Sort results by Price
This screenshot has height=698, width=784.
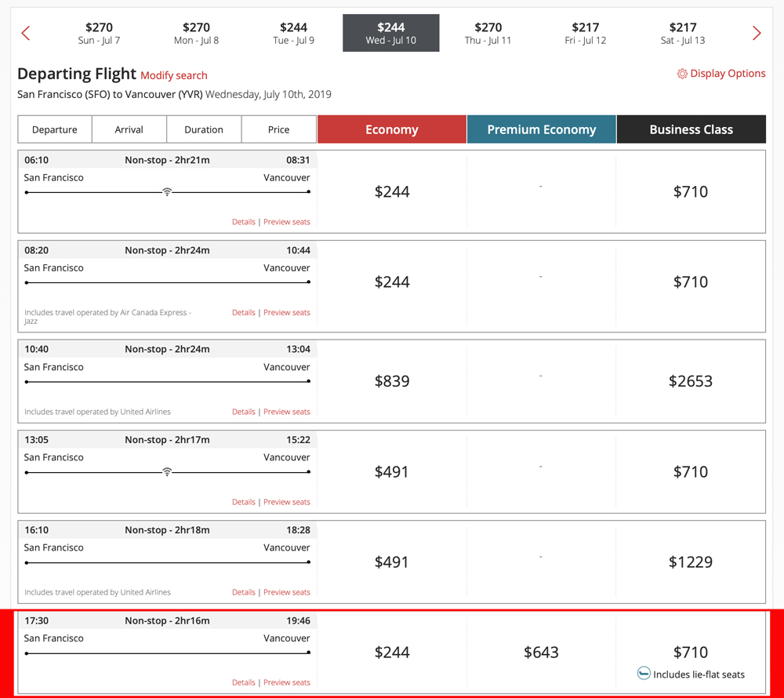(x=278, y=129)
